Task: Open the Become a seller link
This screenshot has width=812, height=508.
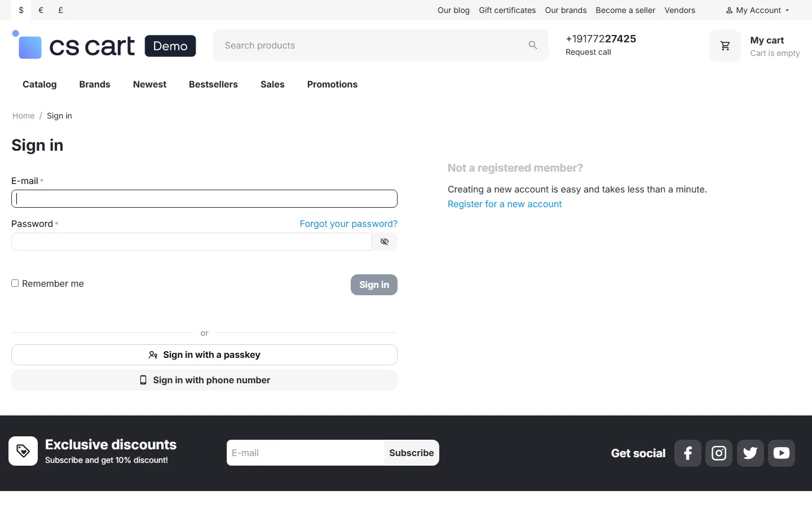Action: pyautogui.click(x=625, y=10)
